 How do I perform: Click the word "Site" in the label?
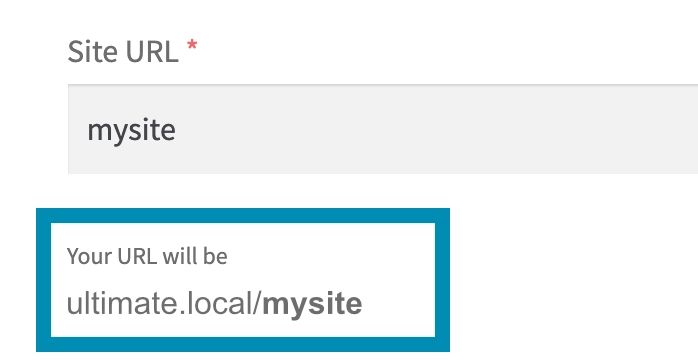click(92, 52)
